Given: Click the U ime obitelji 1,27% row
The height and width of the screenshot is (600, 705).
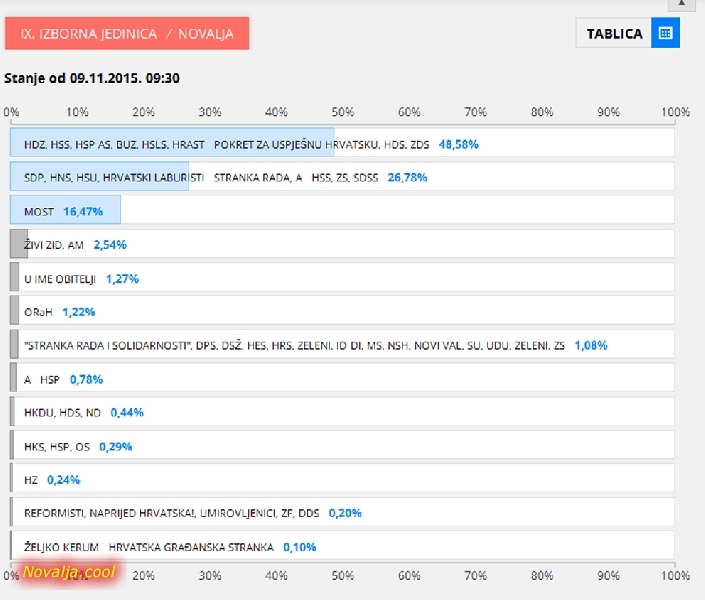Looking at the screenshot, I should pos(342,278).
